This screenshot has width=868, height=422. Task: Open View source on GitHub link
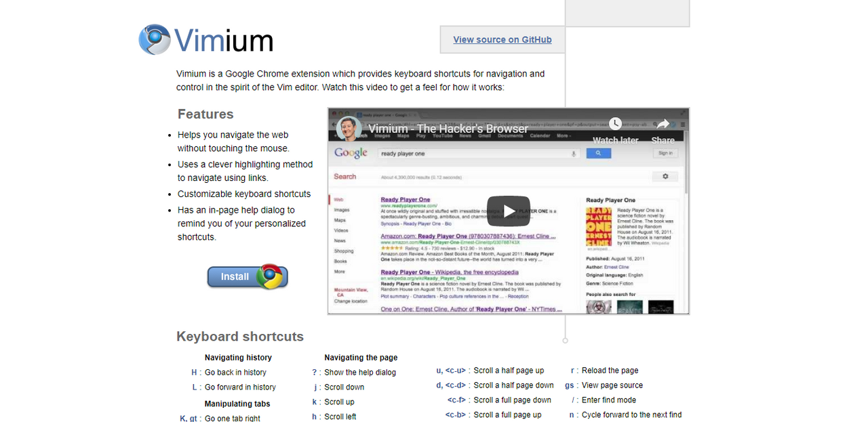(502, 39)
